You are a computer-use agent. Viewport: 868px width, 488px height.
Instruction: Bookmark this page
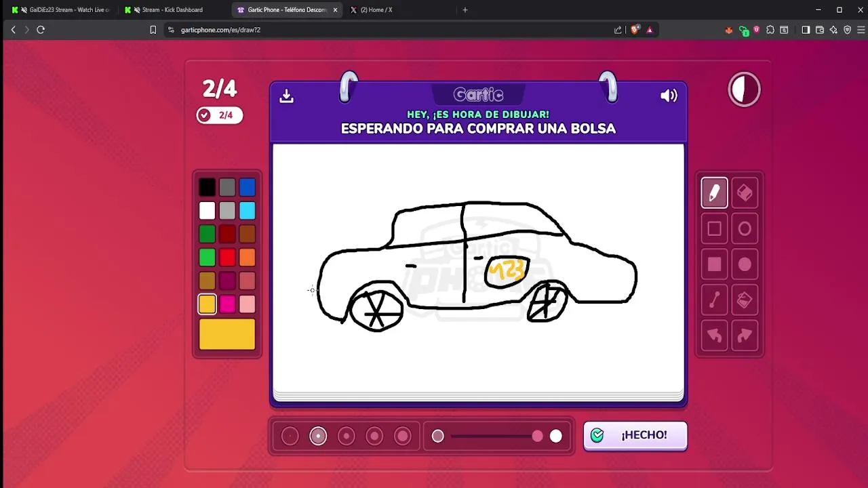click(x=153, y=30)
